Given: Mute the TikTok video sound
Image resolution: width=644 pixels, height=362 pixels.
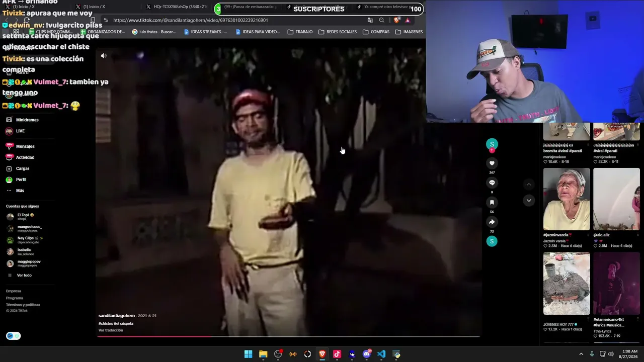Looking at the screenshot, I should pyautogui.click(x=104, y=56).
